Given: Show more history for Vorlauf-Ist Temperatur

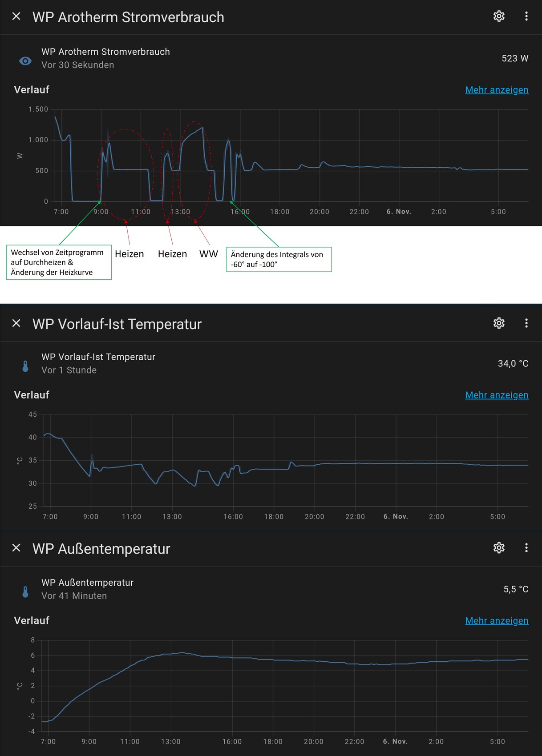Looking at the screenshot, I should 497,395.
